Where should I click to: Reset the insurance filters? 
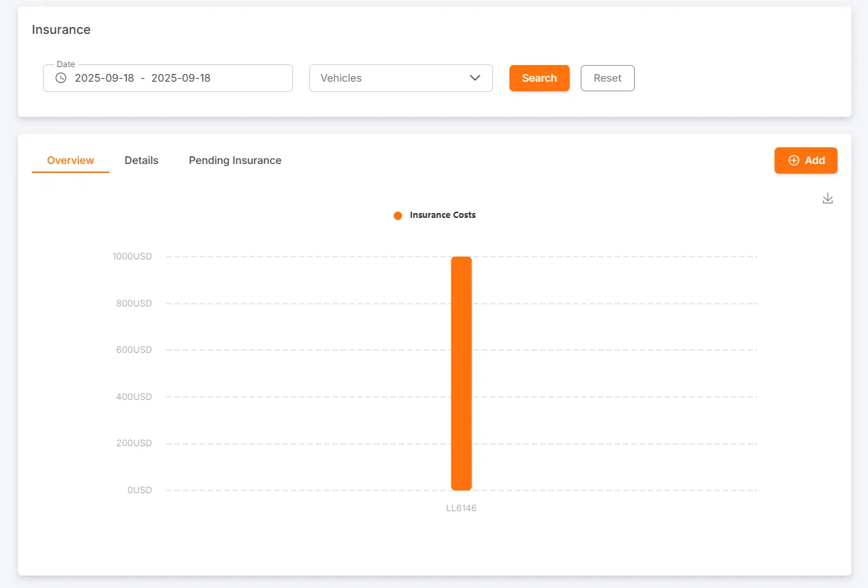click(607, 78)
